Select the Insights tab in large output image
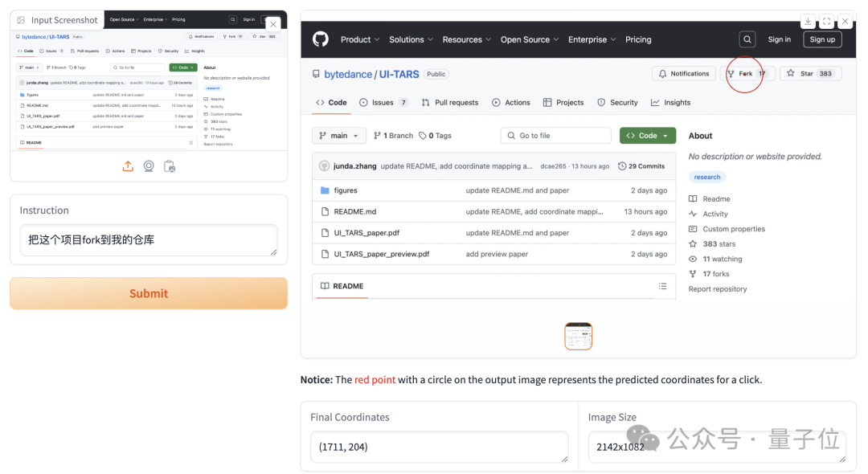The image size is (868, 474). (x=670, y=102)
